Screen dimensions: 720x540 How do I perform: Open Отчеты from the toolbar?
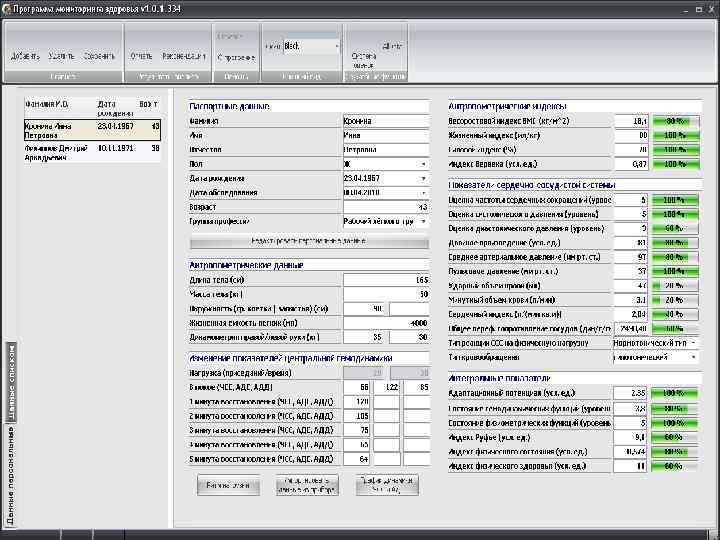point(141,56)
